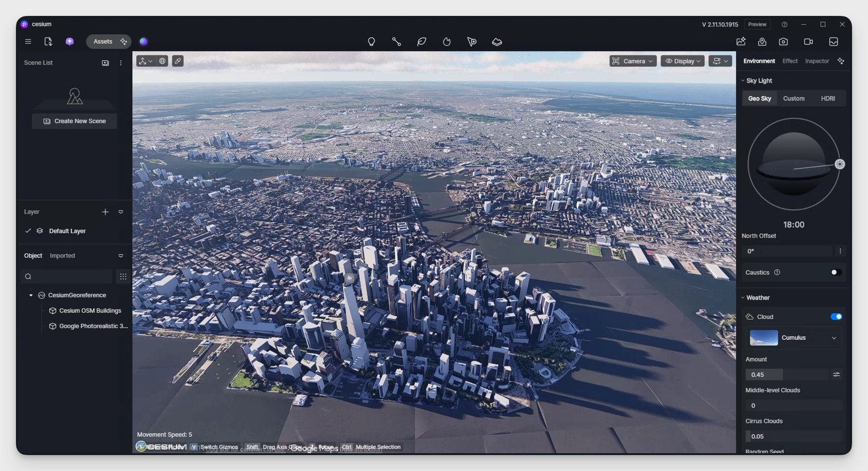Click the viewport brush/pin tool icon

[177, 61]
